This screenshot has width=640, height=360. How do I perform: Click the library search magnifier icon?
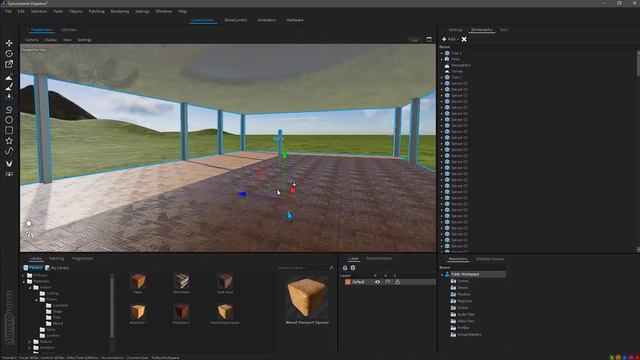click(x=331, y=268)
